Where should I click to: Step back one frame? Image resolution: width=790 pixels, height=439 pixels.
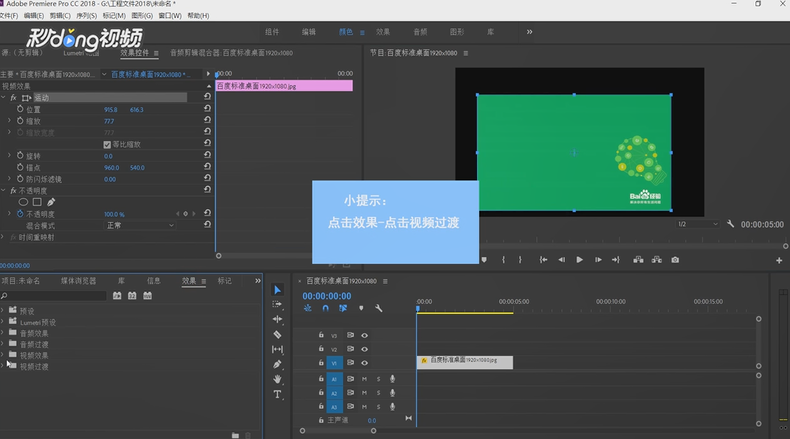click(561, 260)
